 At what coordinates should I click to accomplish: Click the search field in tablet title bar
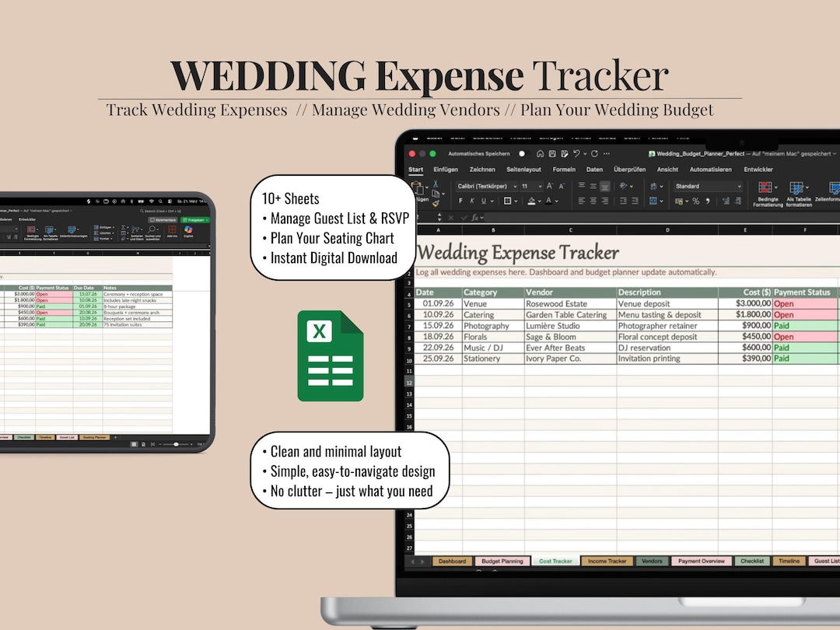coord(161,211)
